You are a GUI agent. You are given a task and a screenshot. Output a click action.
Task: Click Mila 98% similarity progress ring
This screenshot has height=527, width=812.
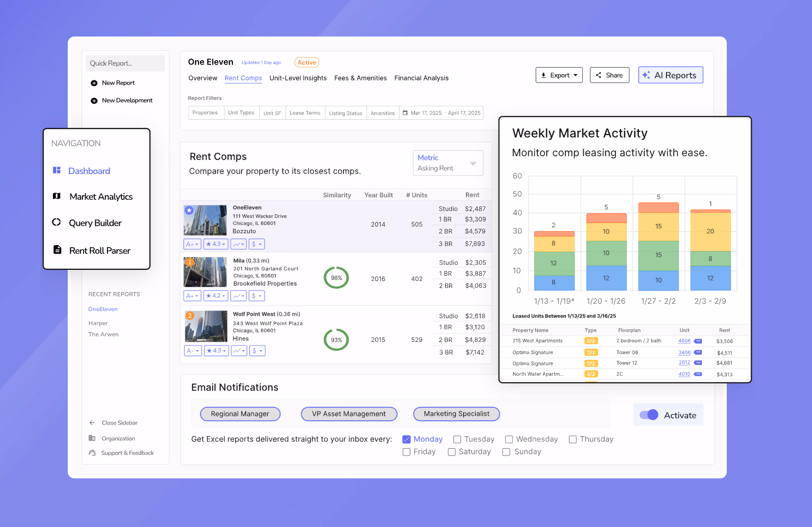[x=337, y=278]
